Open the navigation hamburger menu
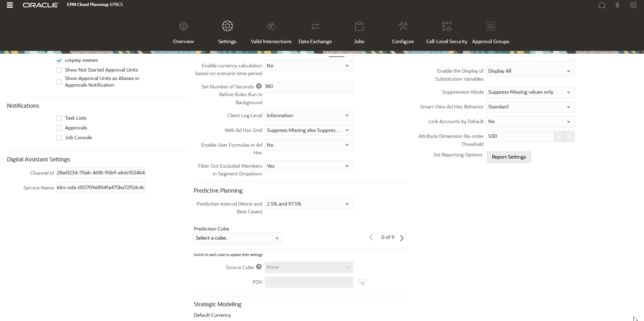The image size is (644, 321). pyautogui.click(x=9, y=5)
